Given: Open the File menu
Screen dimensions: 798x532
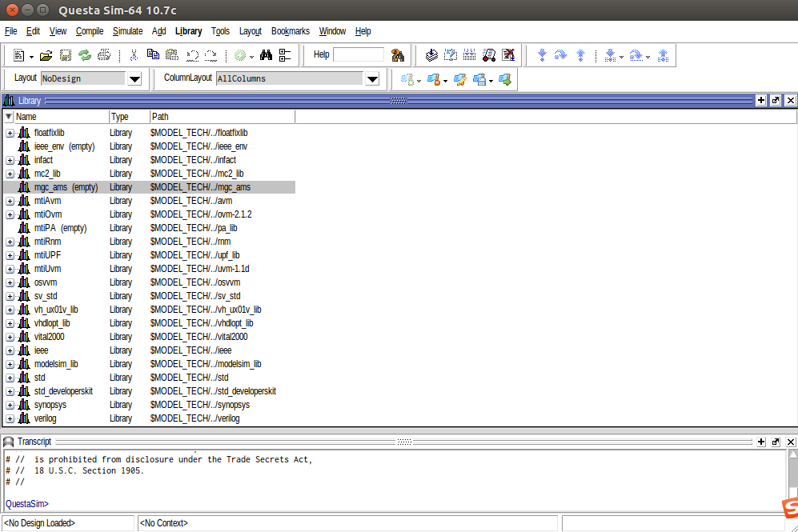Looking at the screenshot, I should [10, 31].
